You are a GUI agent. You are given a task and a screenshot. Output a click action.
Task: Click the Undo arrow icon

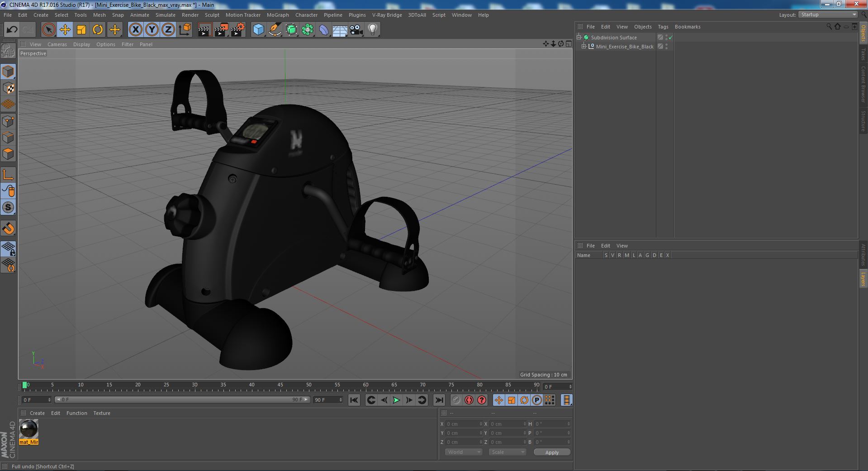tap(12, 30)
